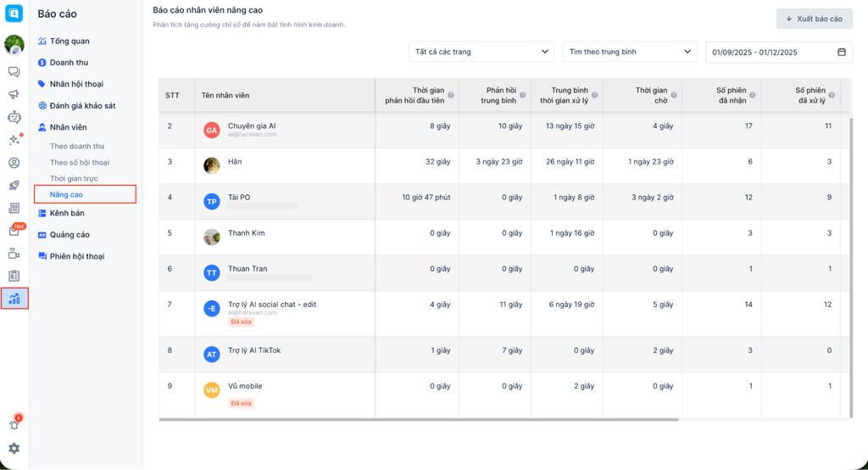Expand the Tất cả các trang dropdown
The image size is (868, 470).
coord(481,52)
